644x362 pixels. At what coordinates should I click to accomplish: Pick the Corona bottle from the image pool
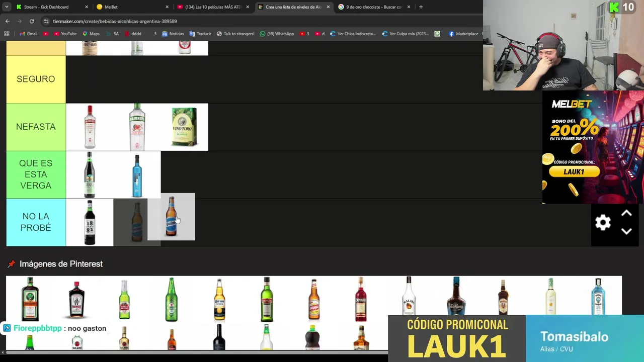(219, 299)
